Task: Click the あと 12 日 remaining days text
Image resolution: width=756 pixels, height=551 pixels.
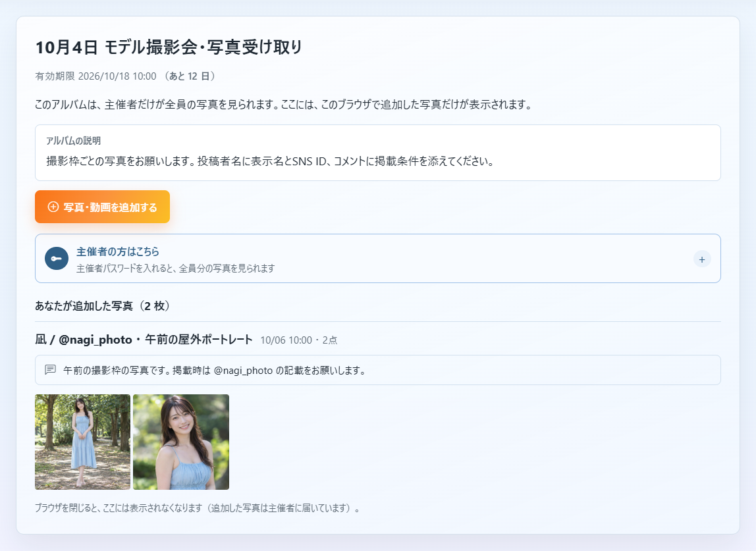Action: (x=189, y=76)
